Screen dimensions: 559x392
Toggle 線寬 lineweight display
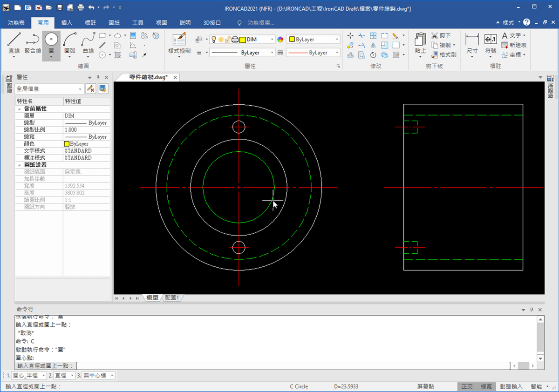point(485,386)
